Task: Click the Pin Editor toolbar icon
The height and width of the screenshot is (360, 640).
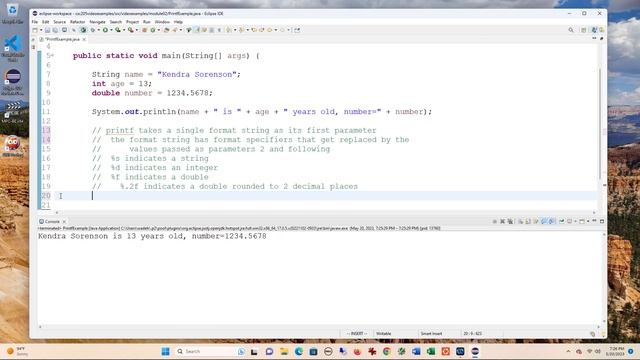Action: coord(297,30)
